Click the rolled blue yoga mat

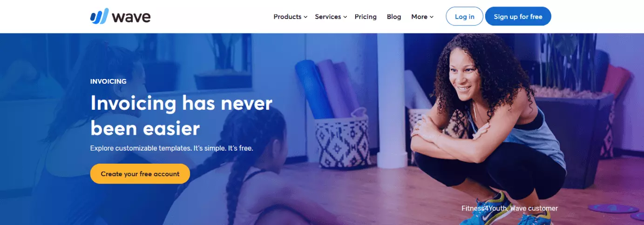(314, 88)
